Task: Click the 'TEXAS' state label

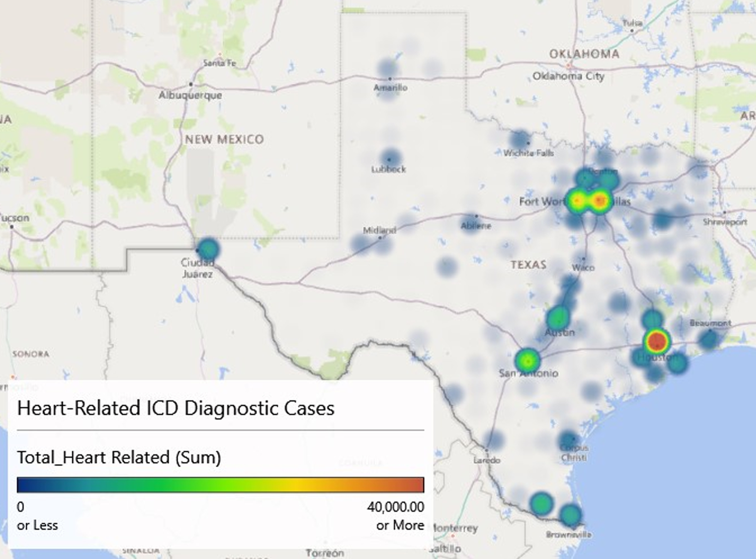Action: point(529,265)
